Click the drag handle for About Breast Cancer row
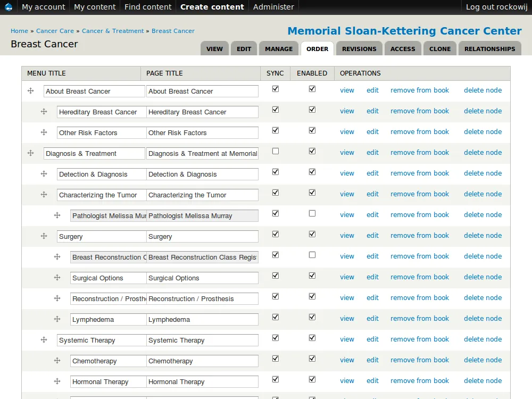The image size is (532, 399). coord(30,90)
